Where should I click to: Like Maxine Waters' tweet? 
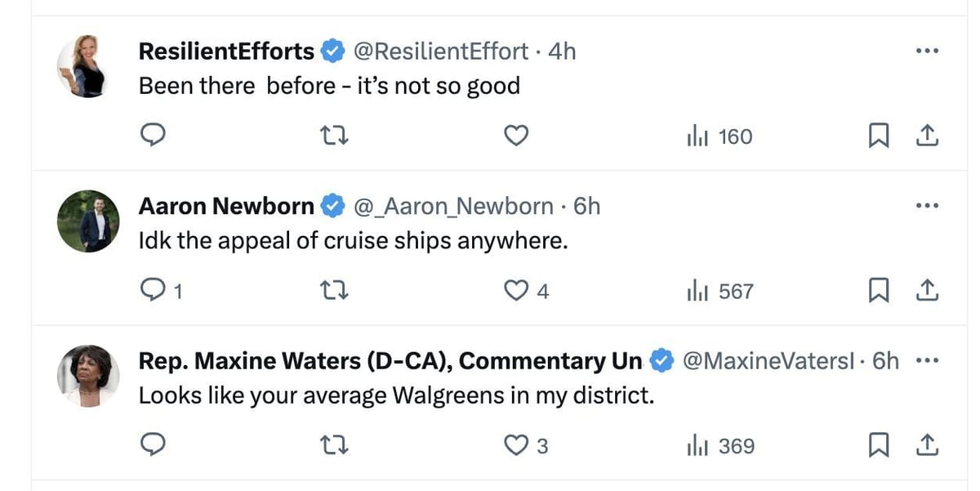(x=515, y=445)
